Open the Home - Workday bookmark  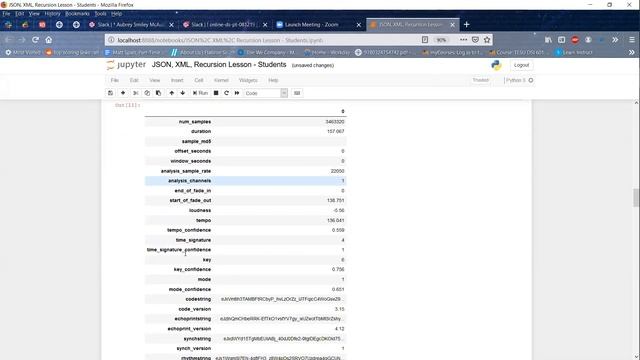click(x=327, y=52)
